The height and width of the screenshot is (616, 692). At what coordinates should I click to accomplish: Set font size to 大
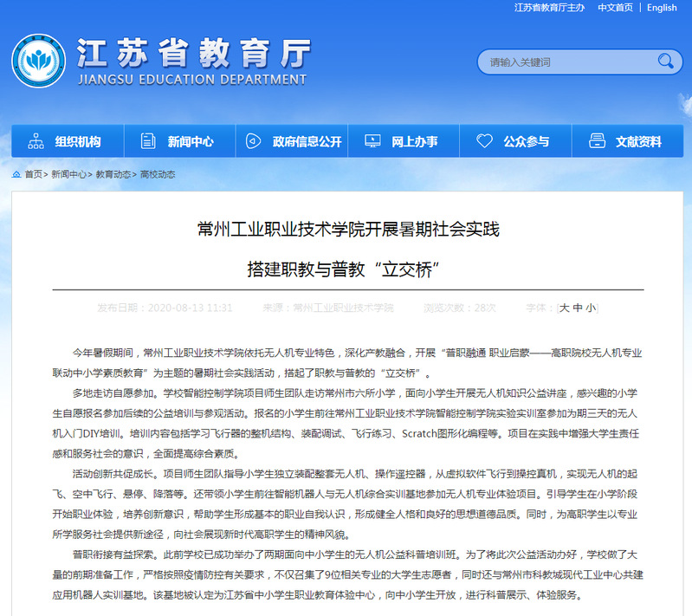pos(564,308)
